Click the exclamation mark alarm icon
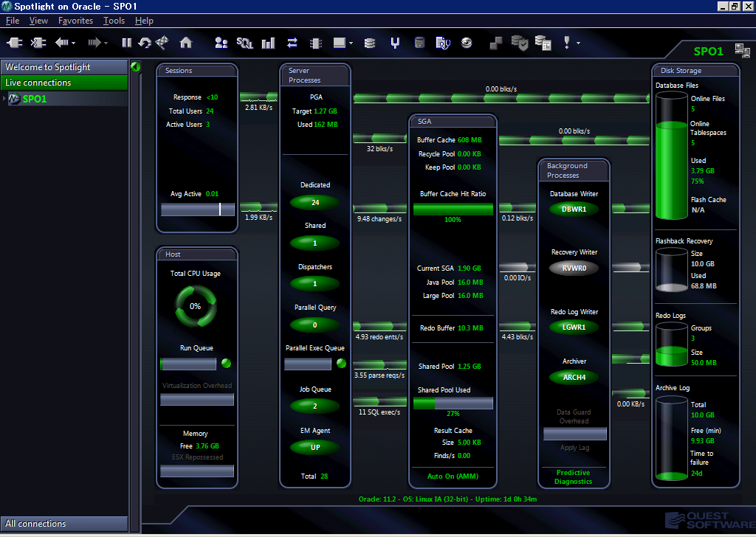 click(x=567, y=43)
